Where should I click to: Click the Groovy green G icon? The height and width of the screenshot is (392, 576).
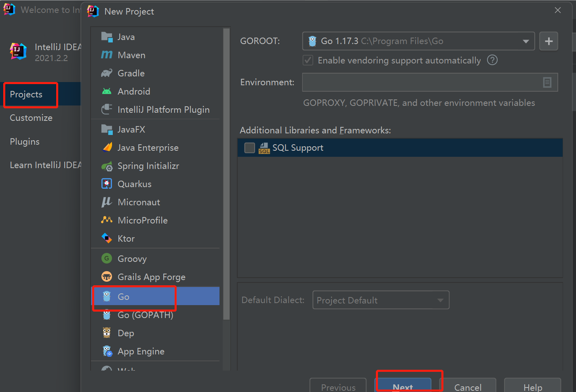pyautogui.click(x=107, y=258)
